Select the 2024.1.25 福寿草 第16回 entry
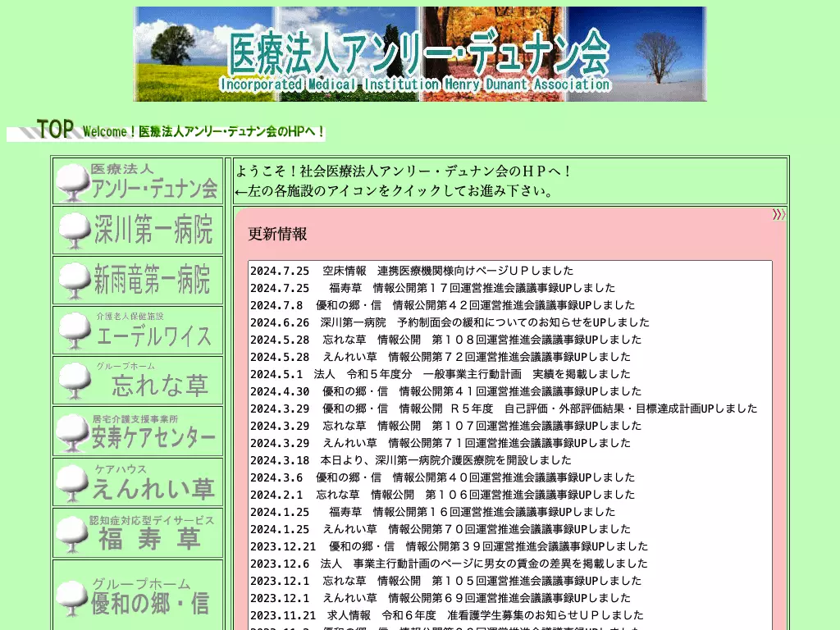The height and width of the screenshot is (630, 840). pos(432,512)
